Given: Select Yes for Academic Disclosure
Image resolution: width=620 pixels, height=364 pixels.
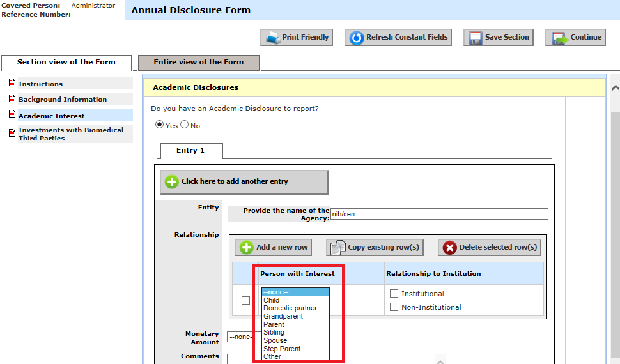Looking at the screenshot, I should click(x=159, y=125).
